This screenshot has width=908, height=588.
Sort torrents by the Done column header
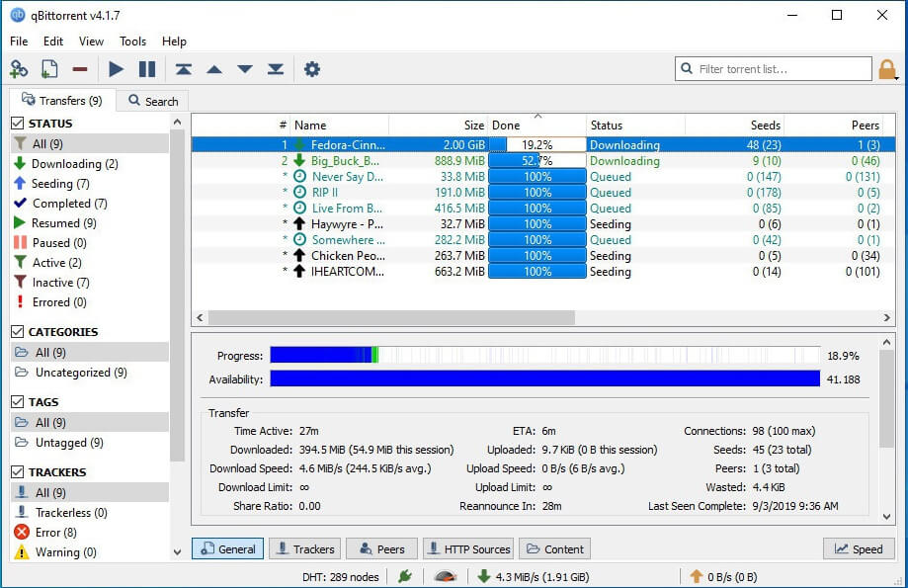coord(537,126)
